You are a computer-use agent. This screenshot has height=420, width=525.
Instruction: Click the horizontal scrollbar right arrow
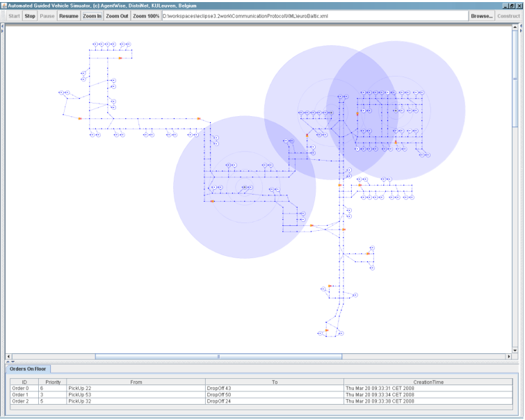(509, 356)
